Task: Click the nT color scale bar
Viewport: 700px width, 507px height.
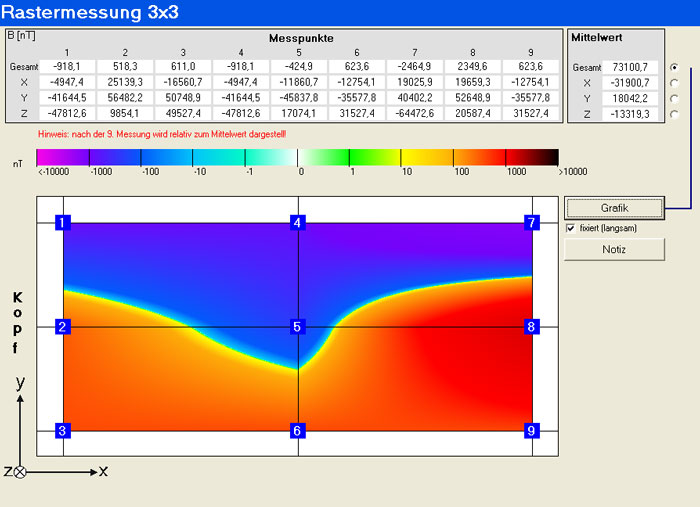Action: click(x=297, y=156)
